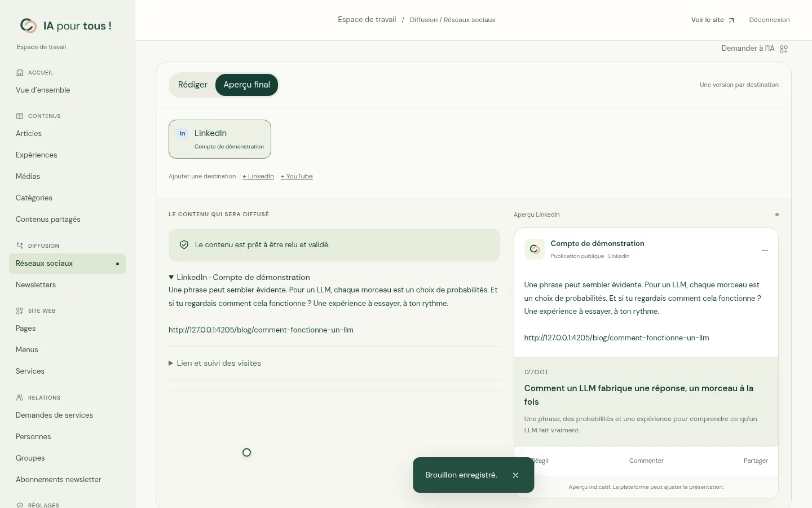Open Personnes in sidebar
Viewport: 812px width, 508px height.
33,436
